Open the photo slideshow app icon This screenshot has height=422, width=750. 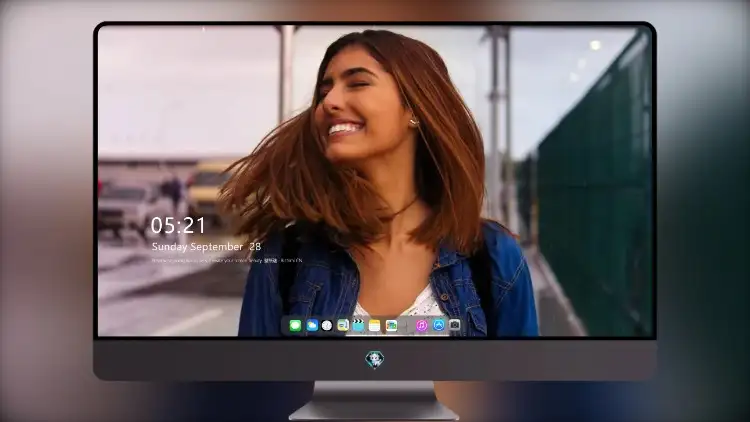pos(391,326)
